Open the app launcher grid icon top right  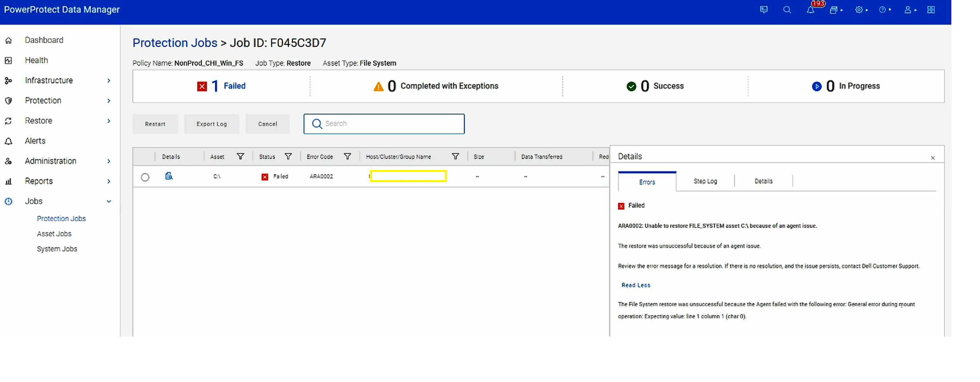pyautogui.click(x=931, y=9)
